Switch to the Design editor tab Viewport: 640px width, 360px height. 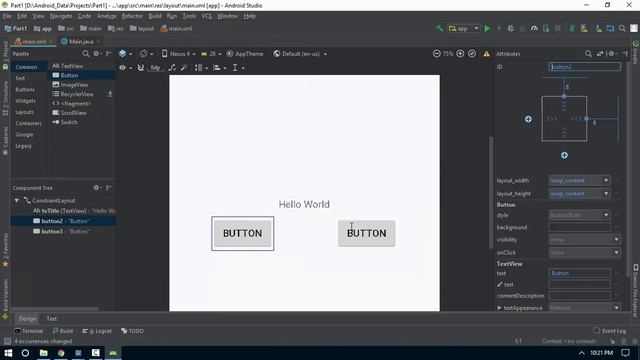[x=27, y=319]
